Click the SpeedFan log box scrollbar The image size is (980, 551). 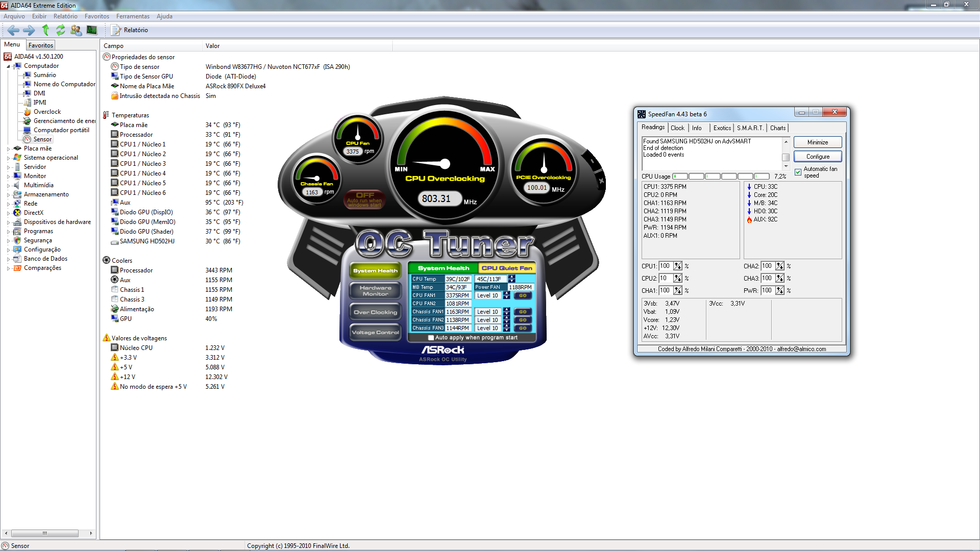tap(786, 154)
